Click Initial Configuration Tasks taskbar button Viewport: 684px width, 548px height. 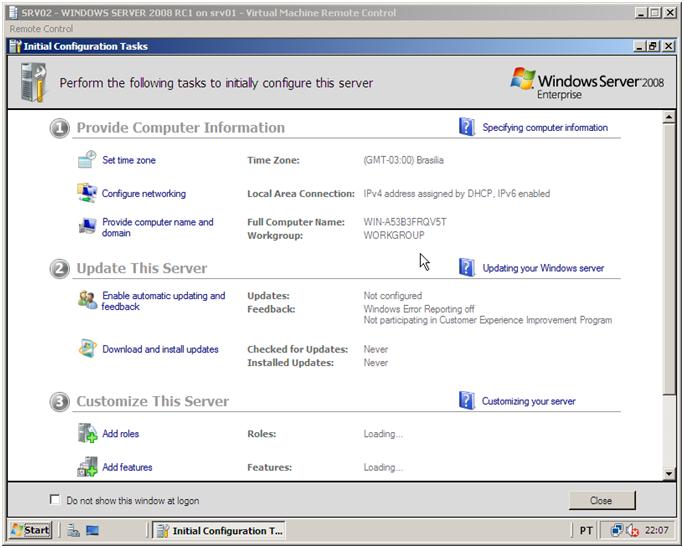click(x=219, y=531)
